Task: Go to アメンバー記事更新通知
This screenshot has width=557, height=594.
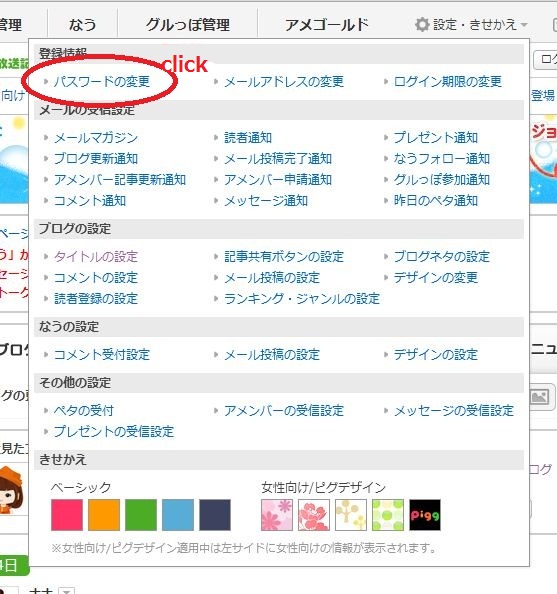Action: tap(120, 180)
